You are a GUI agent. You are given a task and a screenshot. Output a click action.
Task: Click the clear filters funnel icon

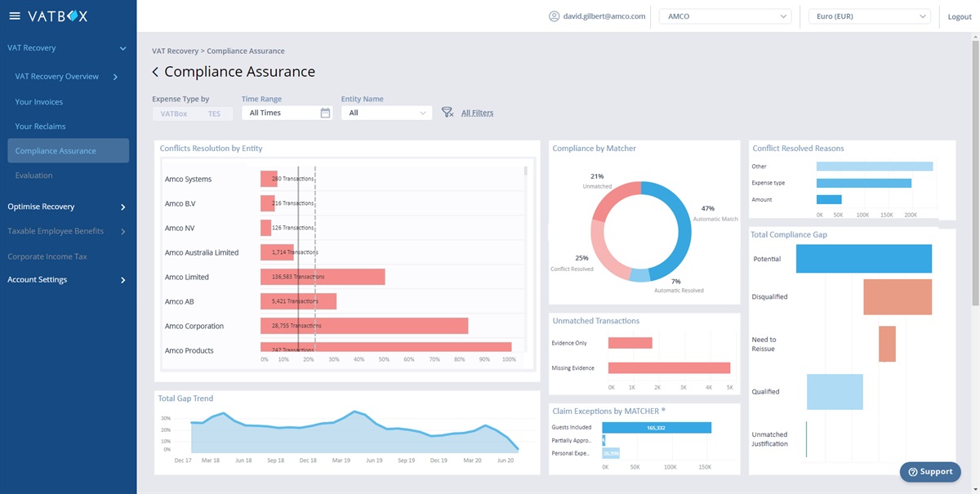click(447, 113)
